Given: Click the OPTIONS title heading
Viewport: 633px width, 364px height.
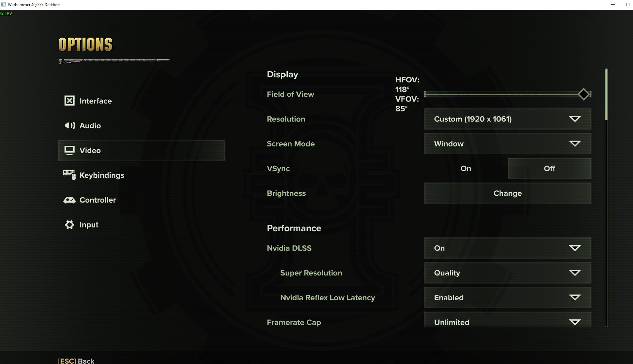Looking at the screenshot, I should [x=85, y=45].
